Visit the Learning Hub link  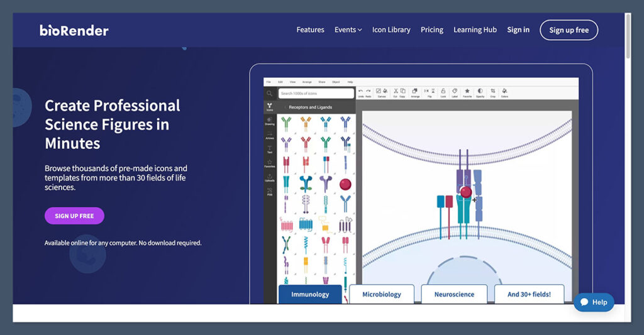(x=475, y=30)
